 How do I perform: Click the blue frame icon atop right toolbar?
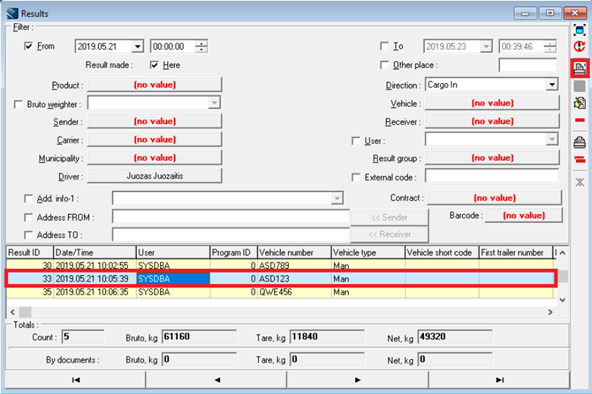580,30
